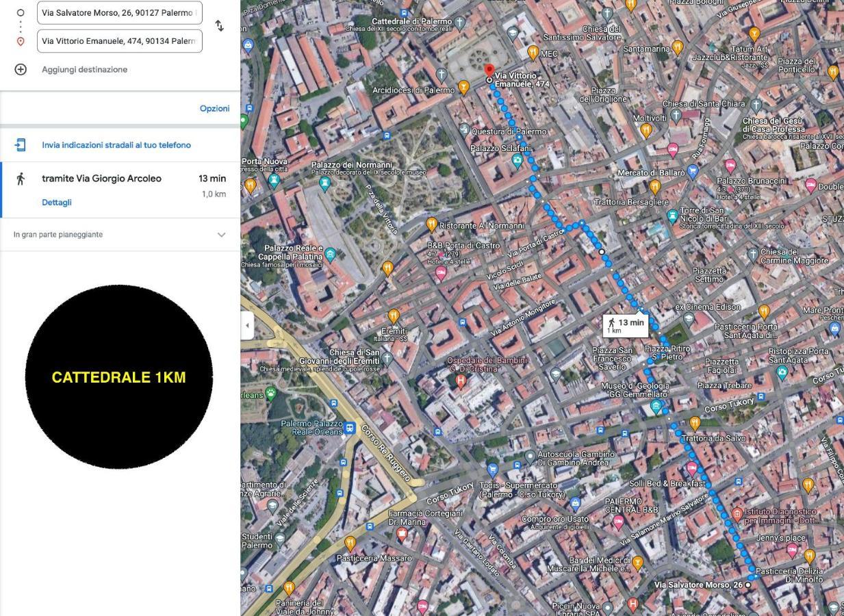Click the 'Corso Tukory' street label
This screenshot has width=844, height=616.
coord(729,404)
